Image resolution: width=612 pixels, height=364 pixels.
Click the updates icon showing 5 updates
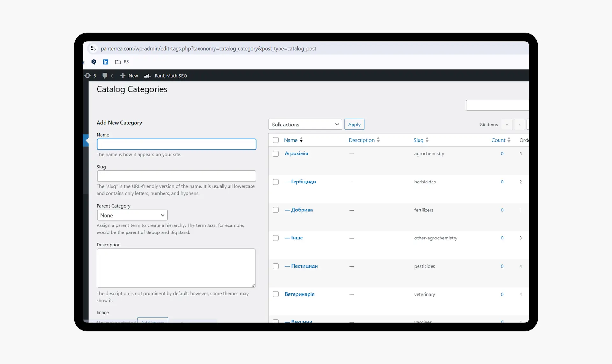pyautogui.click(x=88, y=75)
